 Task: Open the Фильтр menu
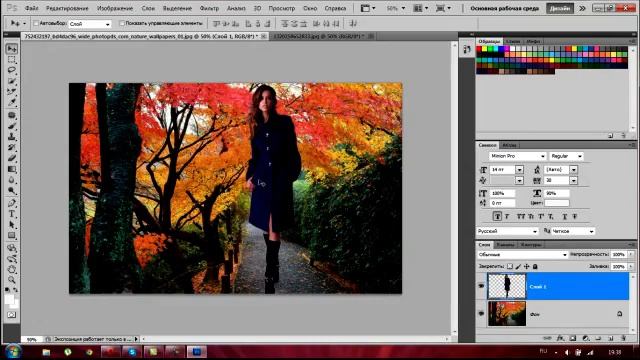[209, 8]
